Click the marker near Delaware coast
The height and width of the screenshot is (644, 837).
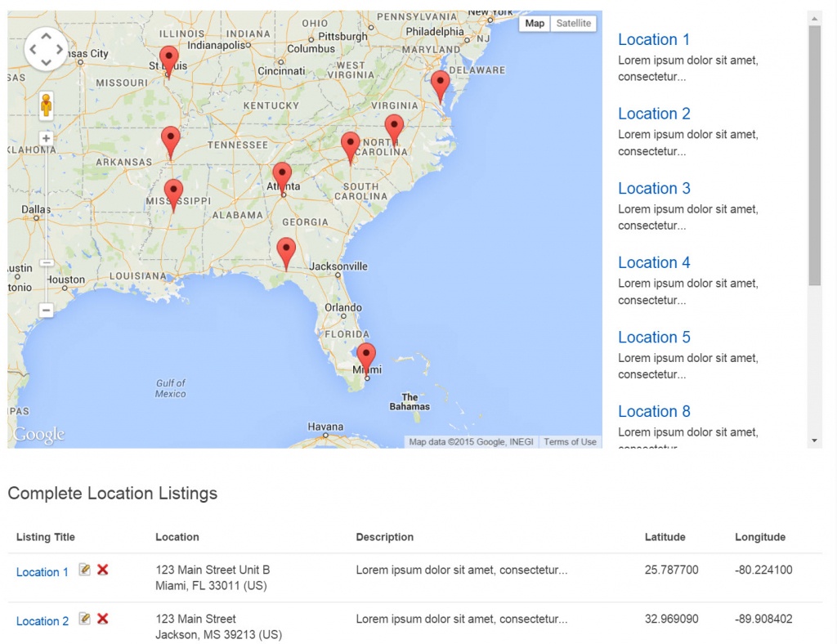click(x=440, y=84)
